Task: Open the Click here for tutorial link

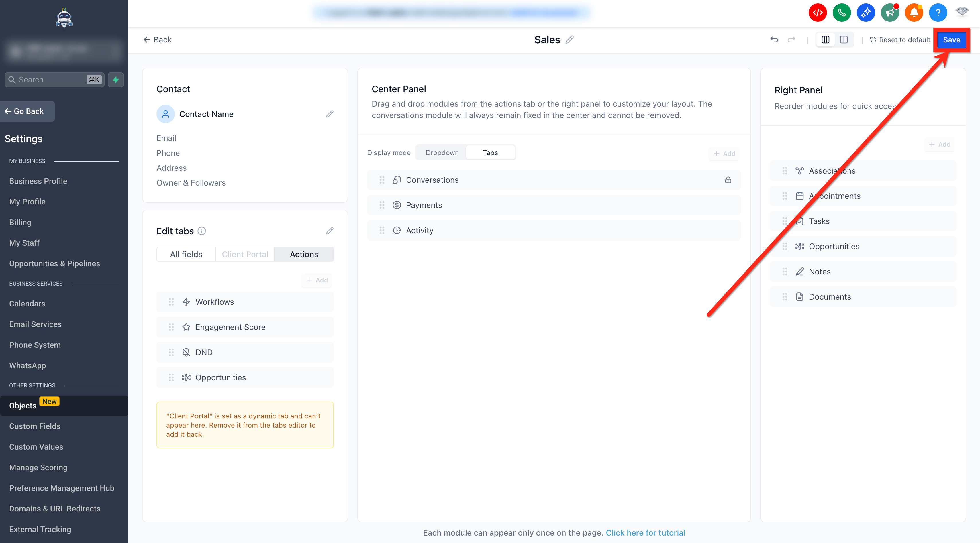Action: pyautogui.click(x=645, y=532)
